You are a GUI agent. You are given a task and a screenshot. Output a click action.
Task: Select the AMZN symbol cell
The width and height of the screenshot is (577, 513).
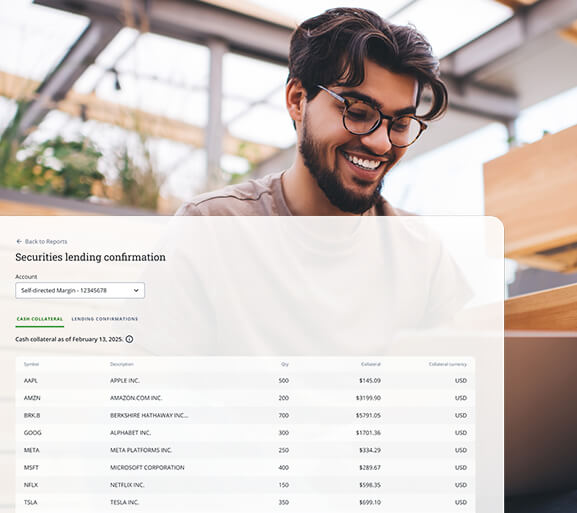pos(32,398)
